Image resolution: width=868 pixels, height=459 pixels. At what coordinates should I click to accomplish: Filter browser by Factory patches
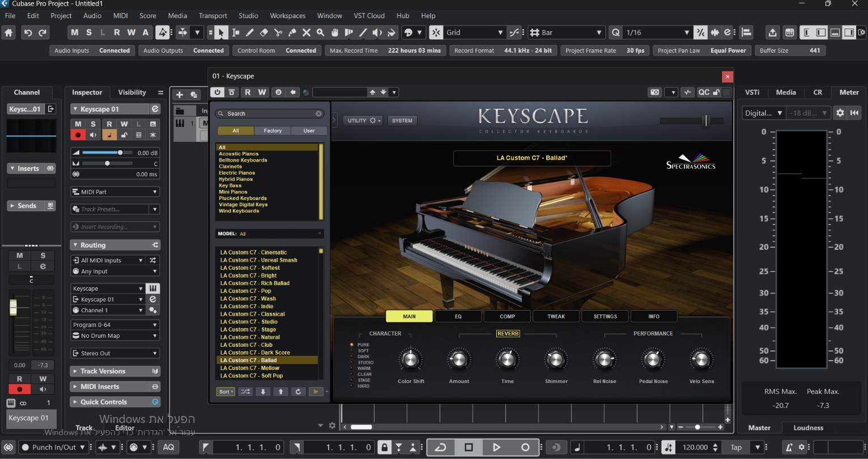tap(273, 131)
